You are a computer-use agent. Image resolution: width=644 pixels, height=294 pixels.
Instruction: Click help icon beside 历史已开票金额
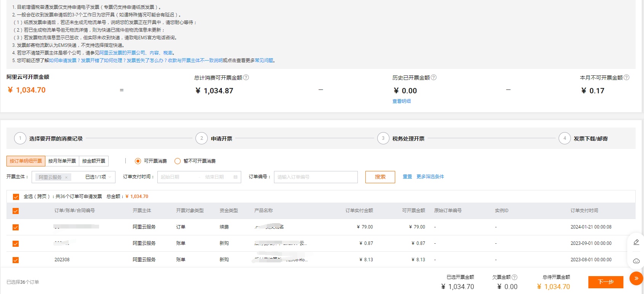434,77
